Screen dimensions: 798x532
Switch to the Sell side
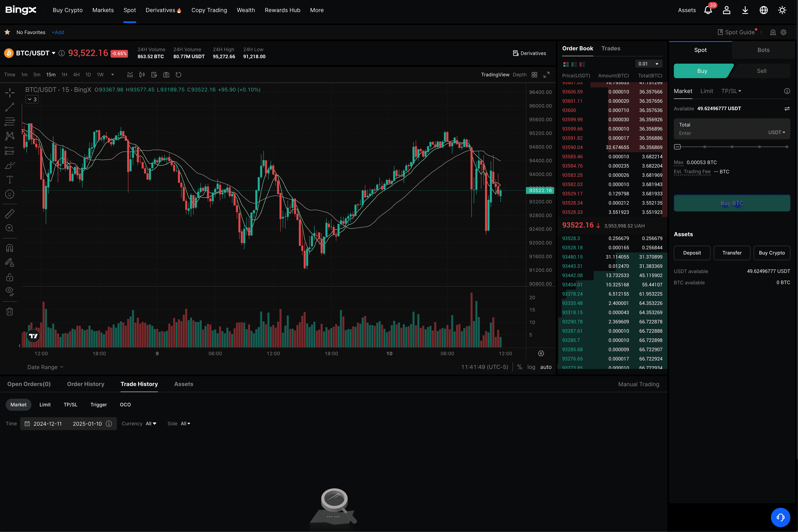tap(761, 71)
